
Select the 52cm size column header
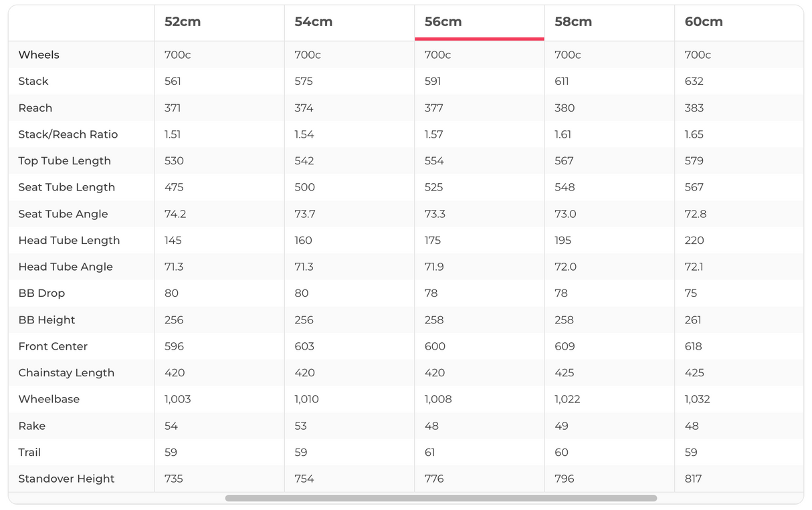pyautogui.click(x=183, y=21)
